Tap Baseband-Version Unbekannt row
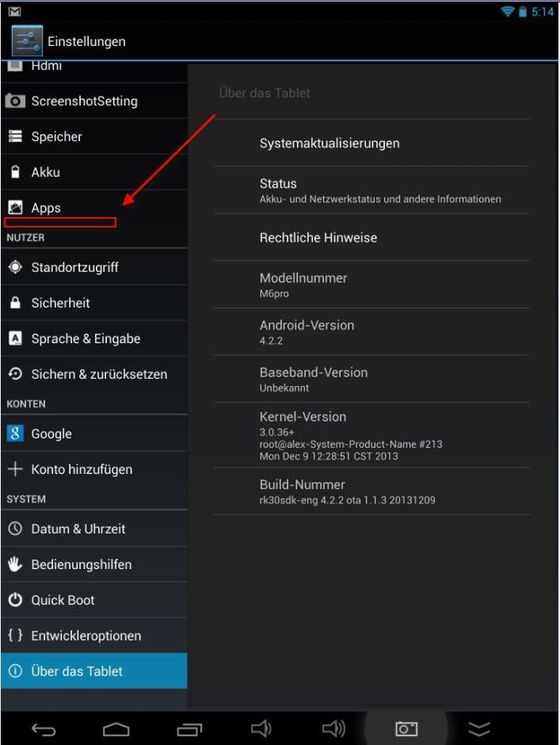The image size is (560, 745). point(371,379)
